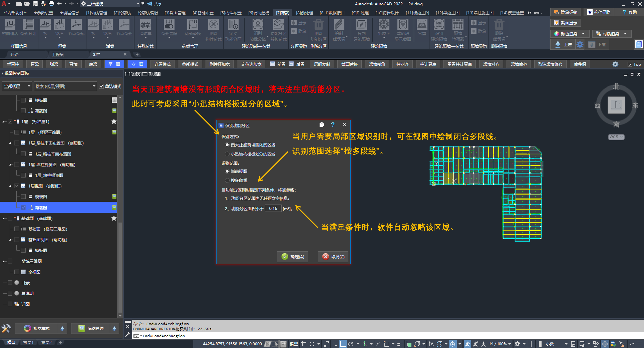Click the 上层 upper floor arrow icon
This screenshot has width=644, height=348.
558,44
